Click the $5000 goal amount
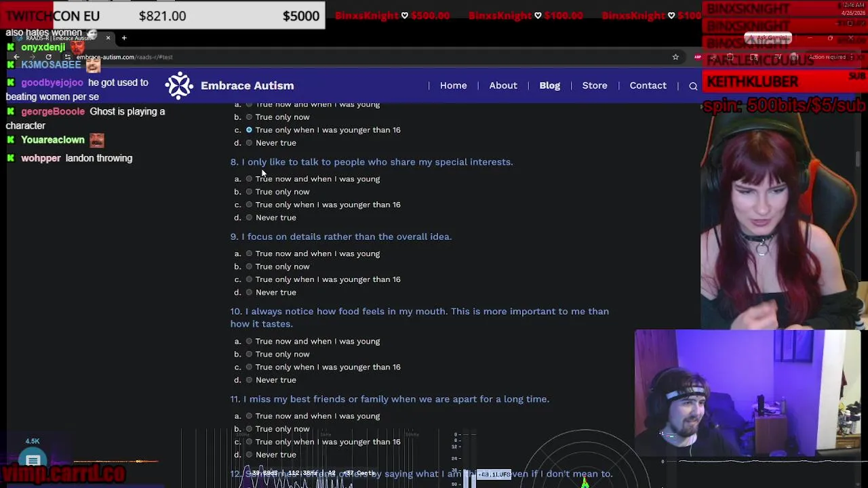The width and height of the screenshot is (868, 488). [x=301, y=16]
